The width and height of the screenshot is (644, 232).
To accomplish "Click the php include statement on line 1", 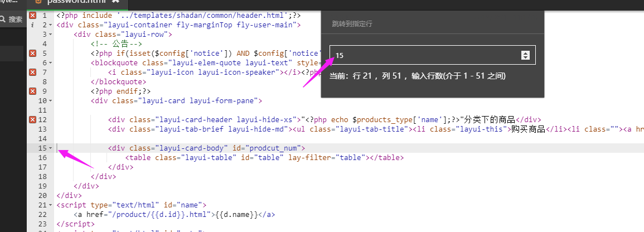I will [178, 16].
